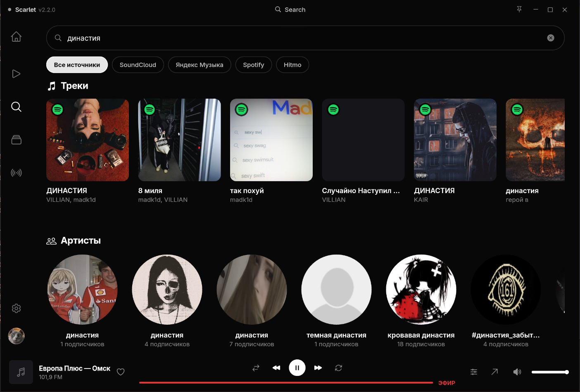This screenshot has height=392, width=580.
Task: Open the Radio broadcast icon in the sidebar
Action: 16,173
